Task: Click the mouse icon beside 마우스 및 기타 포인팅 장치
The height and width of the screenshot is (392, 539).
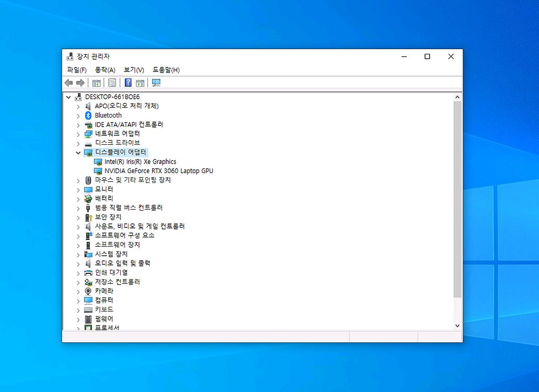Action: click(x=88, y=180)
